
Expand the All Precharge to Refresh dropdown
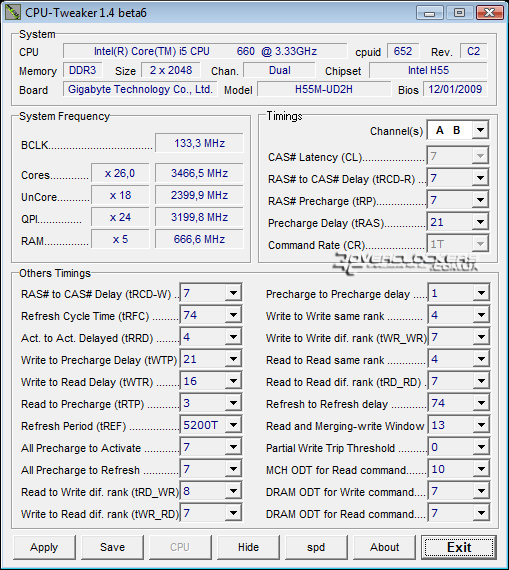tap(233, 469)
